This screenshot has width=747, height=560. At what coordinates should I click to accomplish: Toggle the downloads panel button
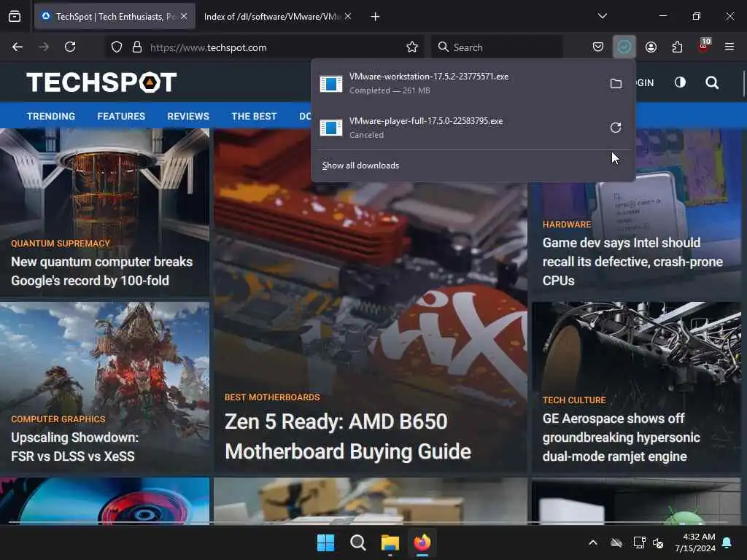624,47
